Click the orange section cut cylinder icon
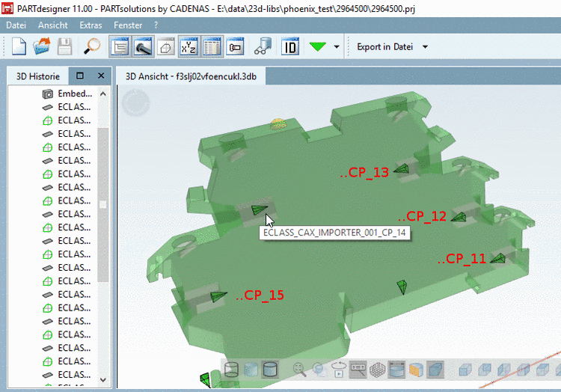This screenshot has height=392, width=561. click(416, 370)
